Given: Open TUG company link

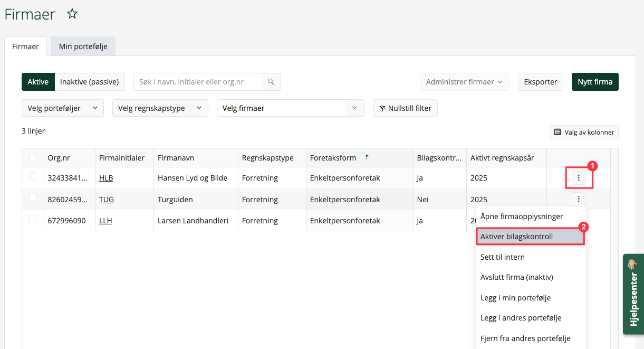Looking at the screenshot, I should [107, 200].
